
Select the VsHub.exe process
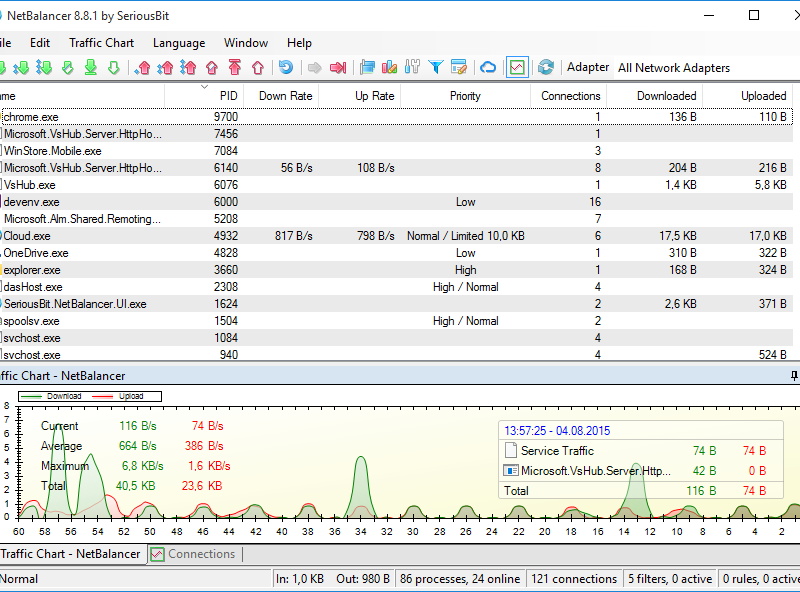pyautogui.click(x=397, y=185)
